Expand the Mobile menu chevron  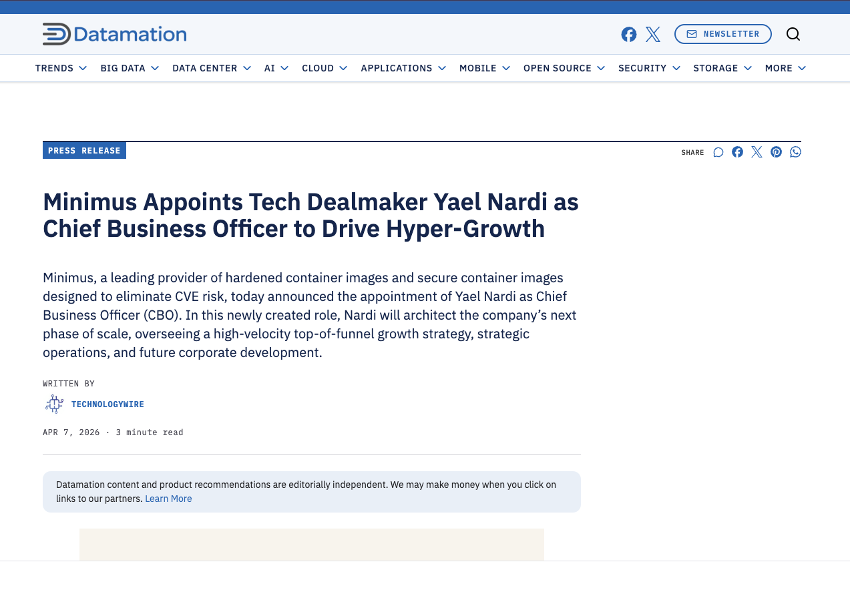(506, 68)
